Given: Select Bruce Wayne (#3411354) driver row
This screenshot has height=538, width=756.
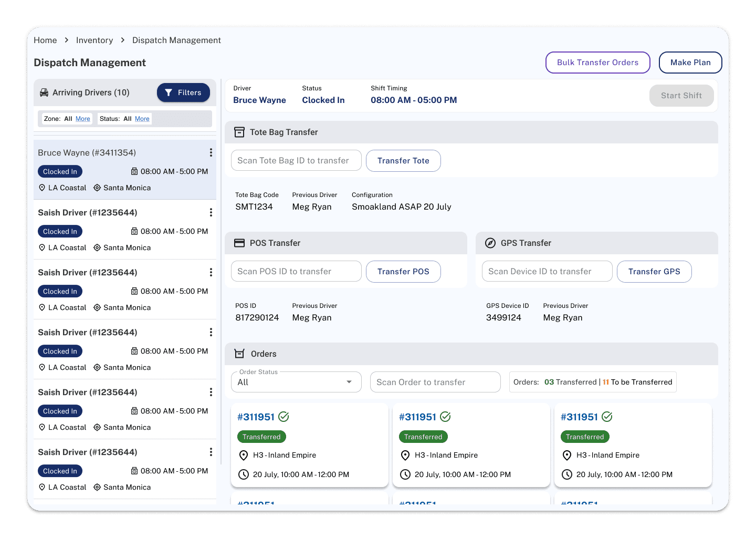Looking at the screenshot, I should click(x=125, y=170).
